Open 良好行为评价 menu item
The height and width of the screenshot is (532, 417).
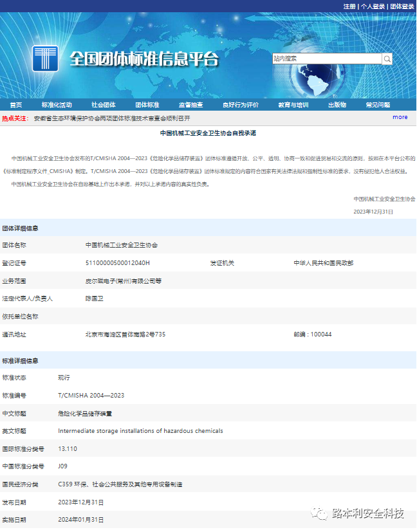click(x=241, y=105)
